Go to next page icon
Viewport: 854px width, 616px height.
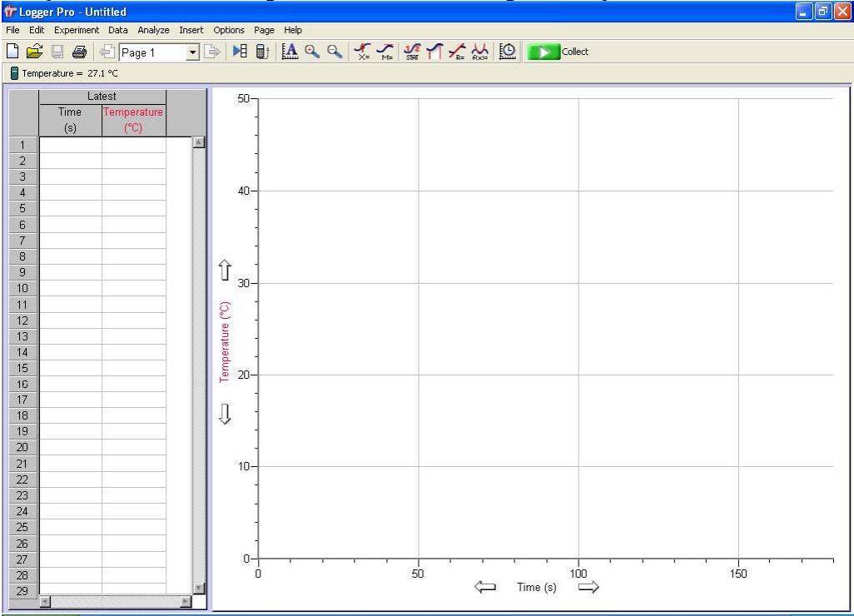212,52
